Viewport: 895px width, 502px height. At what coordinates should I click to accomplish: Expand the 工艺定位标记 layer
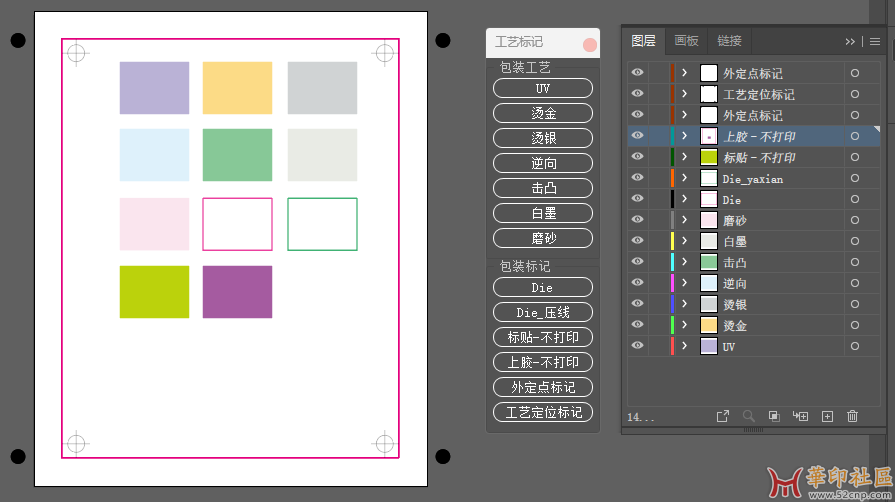[x=685, y=94]
